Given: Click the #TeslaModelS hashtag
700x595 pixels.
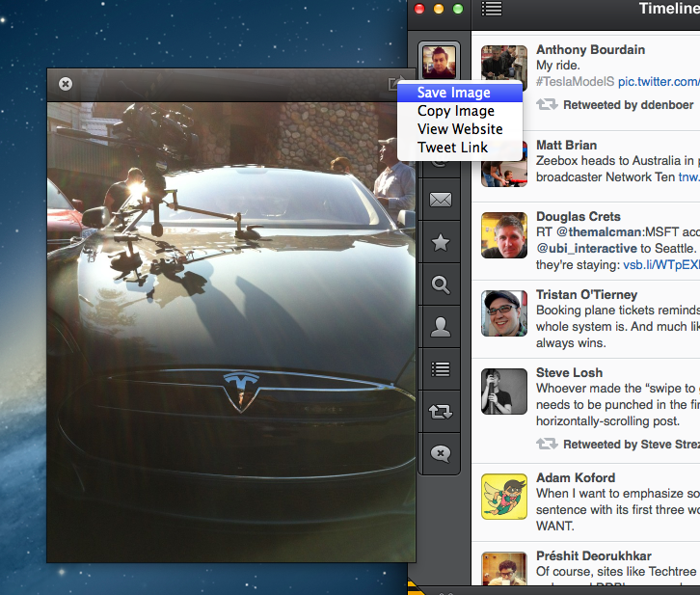Looking at the screenshot, I should [575, 82].
